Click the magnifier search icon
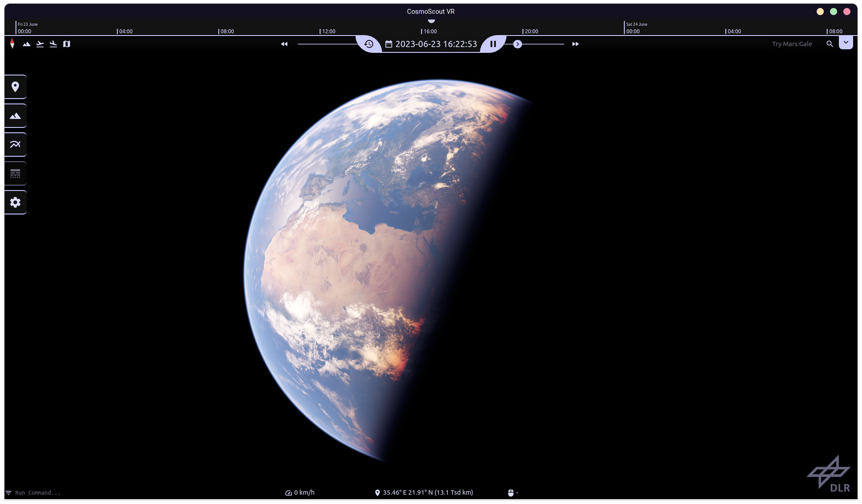Screen dimensions: 862x504 (830, 44)
